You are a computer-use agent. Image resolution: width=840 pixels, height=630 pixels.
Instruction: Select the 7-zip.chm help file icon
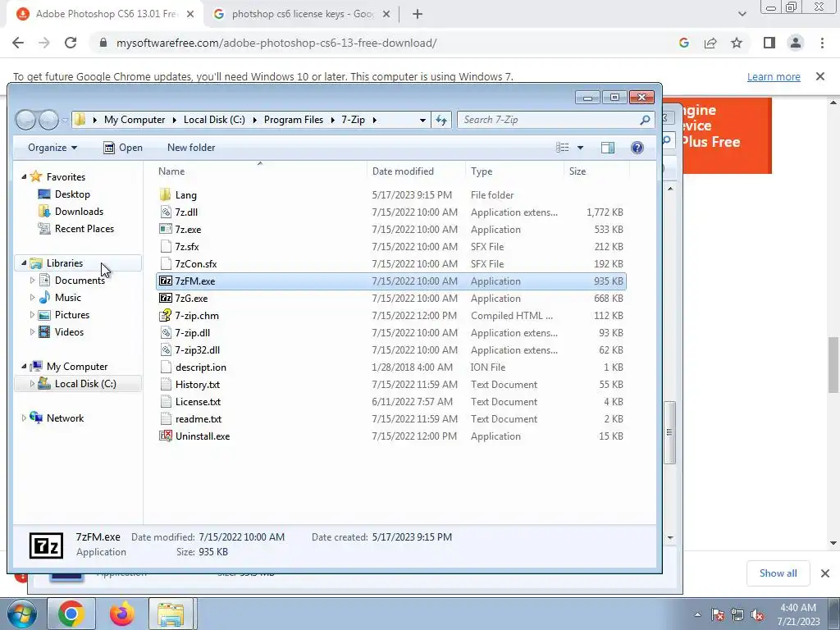pos(166,316)
